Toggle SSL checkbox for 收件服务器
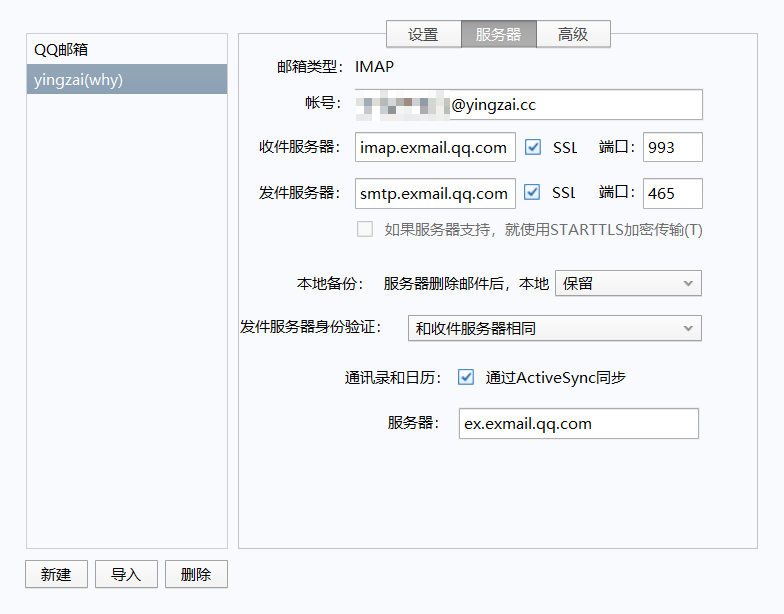This screenshot has height=614, width=784. point(533,147)
